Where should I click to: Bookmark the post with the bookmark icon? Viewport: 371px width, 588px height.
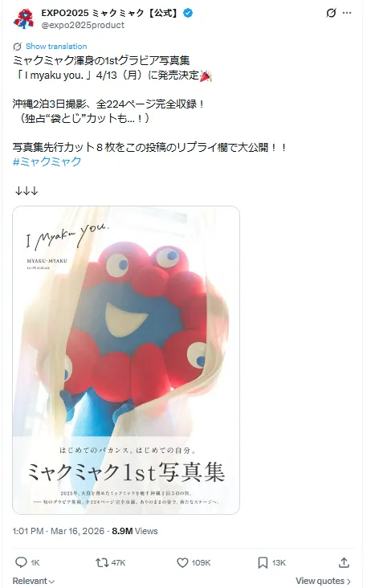point(263,562)
